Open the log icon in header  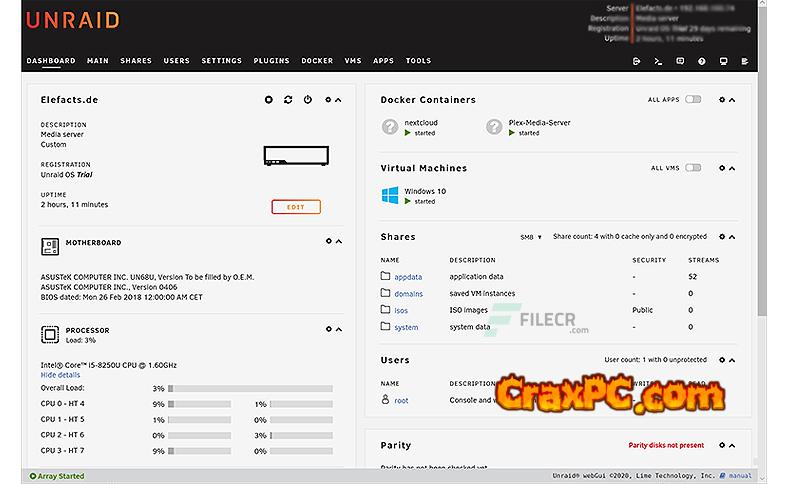(x=745, y=61)
